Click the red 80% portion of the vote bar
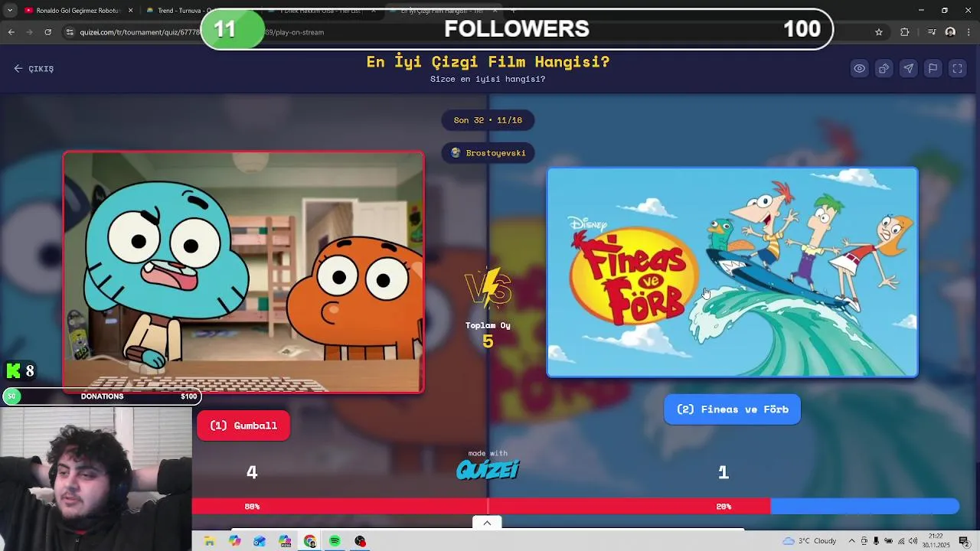Image resolution: width=980 pixels, height=551 pixels. click(481, 507)
